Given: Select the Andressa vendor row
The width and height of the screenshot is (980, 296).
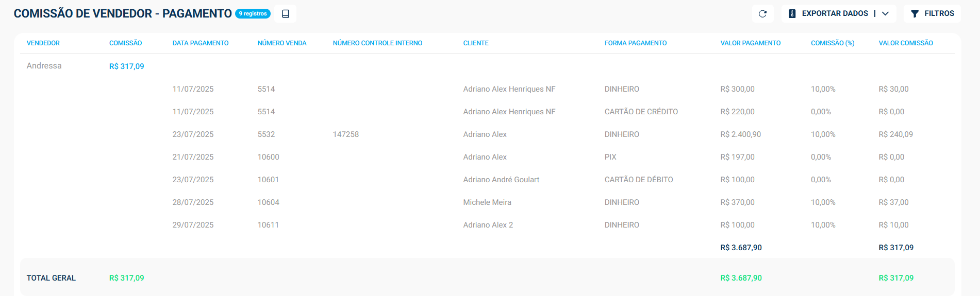Looking at the screenshot, I should coord(44,66).
